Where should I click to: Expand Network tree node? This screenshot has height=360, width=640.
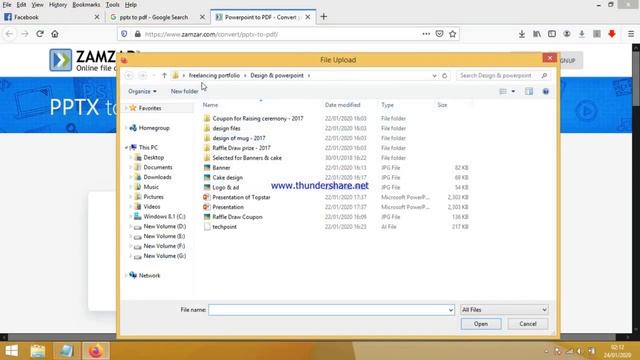click(126, 276)
